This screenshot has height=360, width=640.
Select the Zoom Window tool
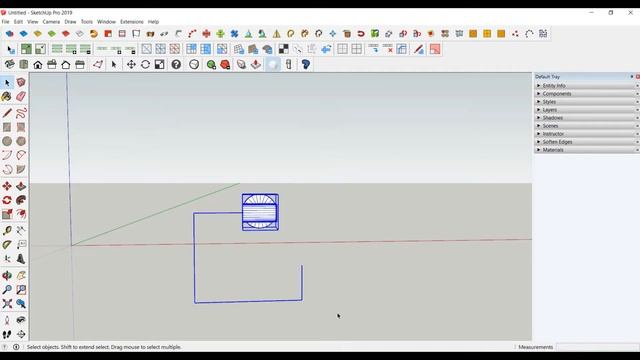pos(21,289)
